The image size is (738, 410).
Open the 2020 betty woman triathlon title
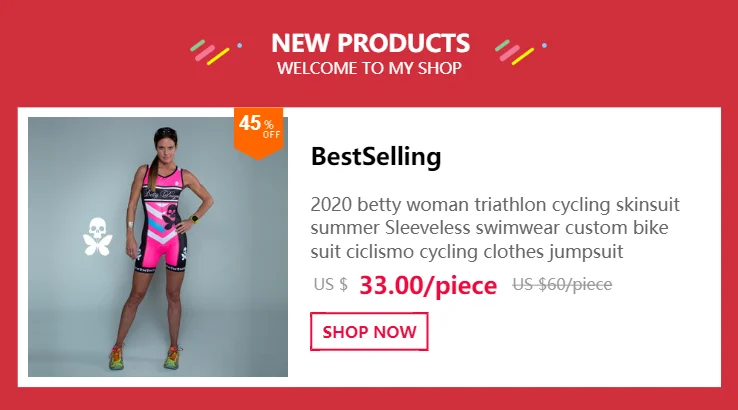pyautogui.click(x=495, y=228)
